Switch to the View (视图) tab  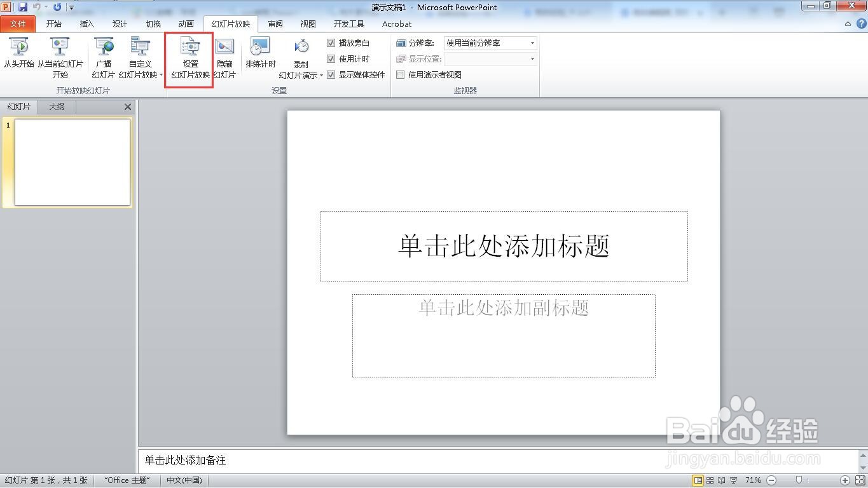coord(308,24)
